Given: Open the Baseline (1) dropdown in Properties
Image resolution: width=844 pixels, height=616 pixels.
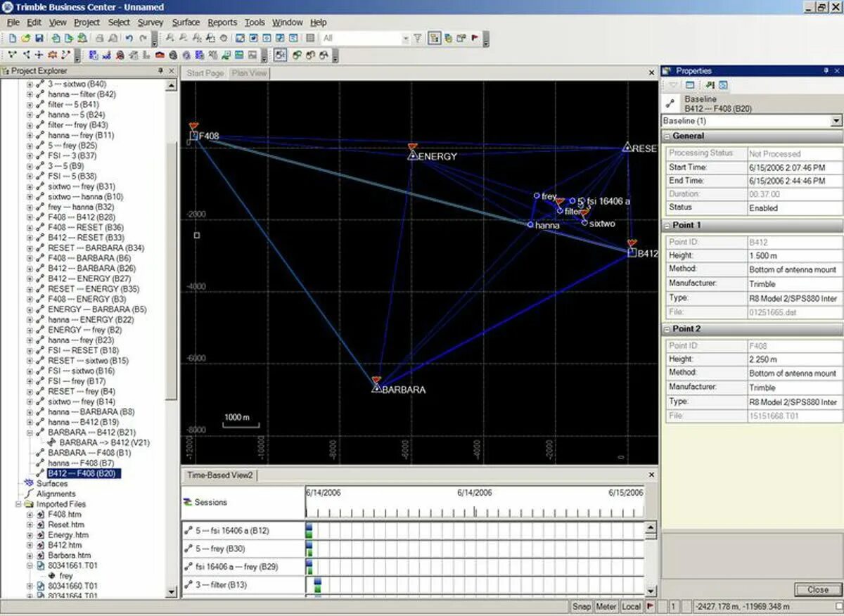Looking at the screenshot, I should 836,121.
